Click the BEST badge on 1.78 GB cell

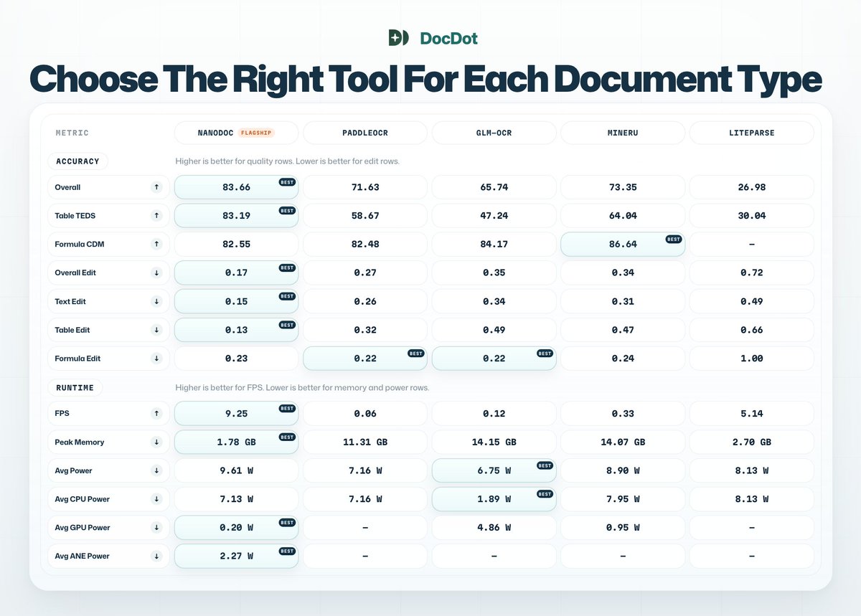tap(287, 437)
